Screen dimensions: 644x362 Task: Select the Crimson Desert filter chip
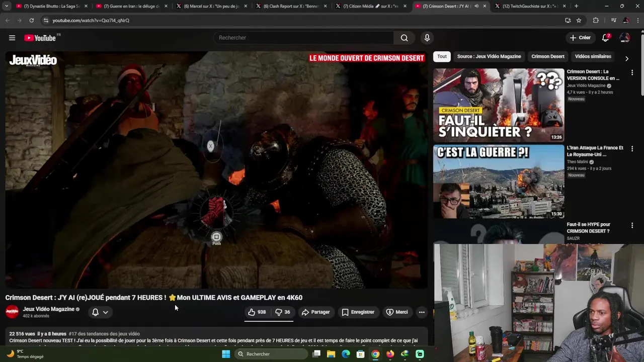548,56
